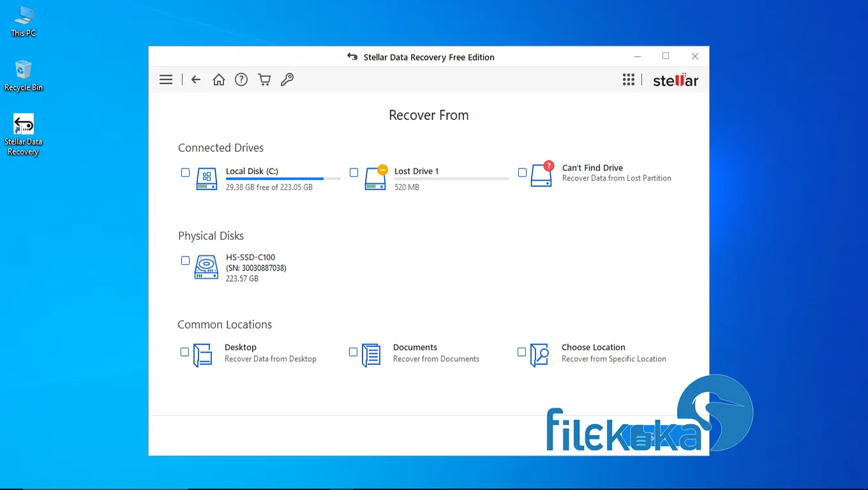Click the Desktop location label

241,347
